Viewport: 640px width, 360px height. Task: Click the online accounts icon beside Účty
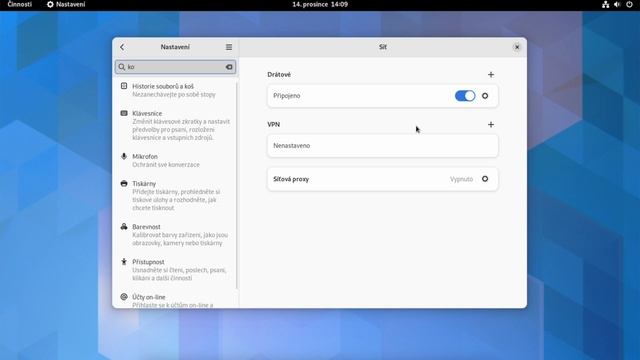[x=124, y=297]
